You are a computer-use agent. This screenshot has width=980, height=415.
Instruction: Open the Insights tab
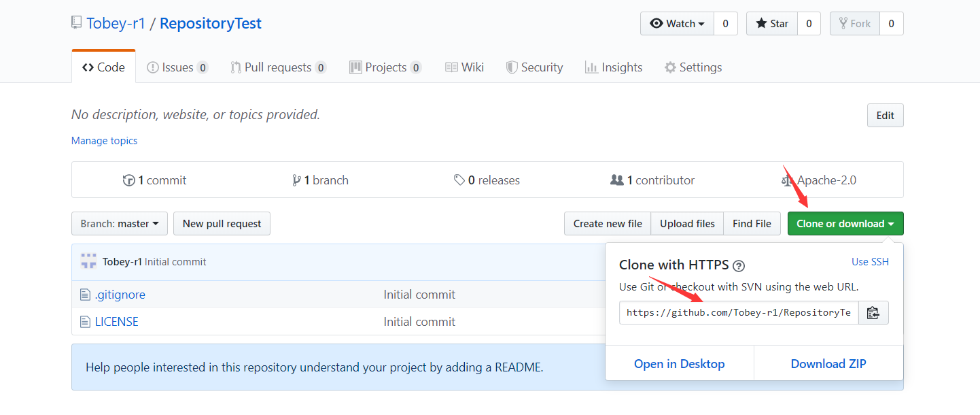[x=613, y=67]
